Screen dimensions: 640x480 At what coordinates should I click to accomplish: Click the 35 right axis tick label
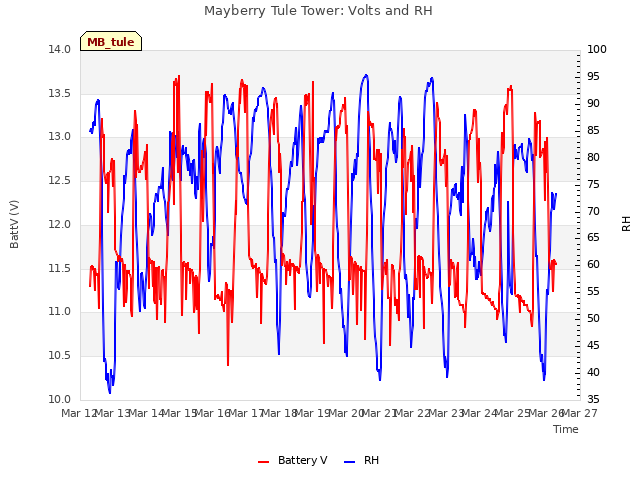pyautogui.click(x=593, y=399)
